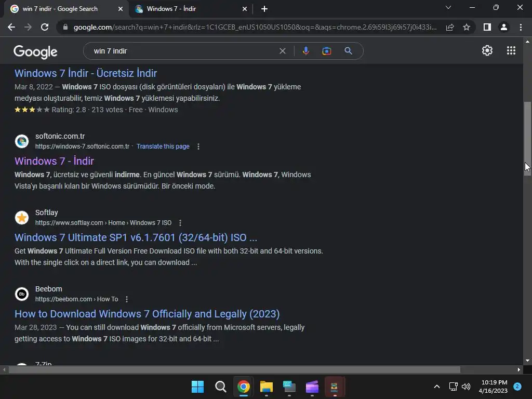Open the Chrome profile menu
Screen dimensions: 532x399
pos(504,27)
